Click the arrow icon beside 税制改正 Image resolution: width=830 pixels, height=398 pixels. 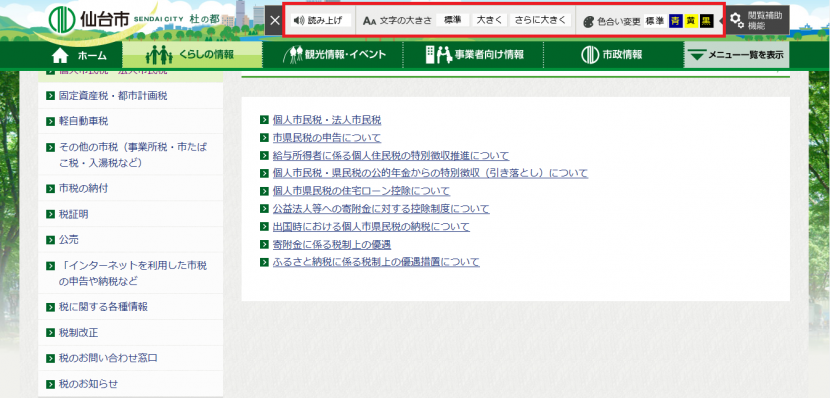50,333
